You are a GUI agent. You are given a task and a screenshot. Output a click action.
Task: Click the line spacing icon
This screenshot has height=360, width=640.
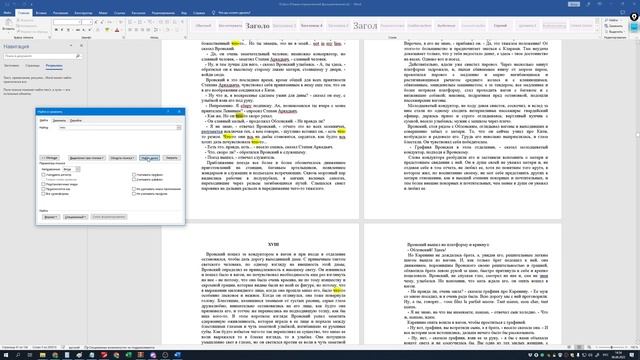[x=157, y=30]
